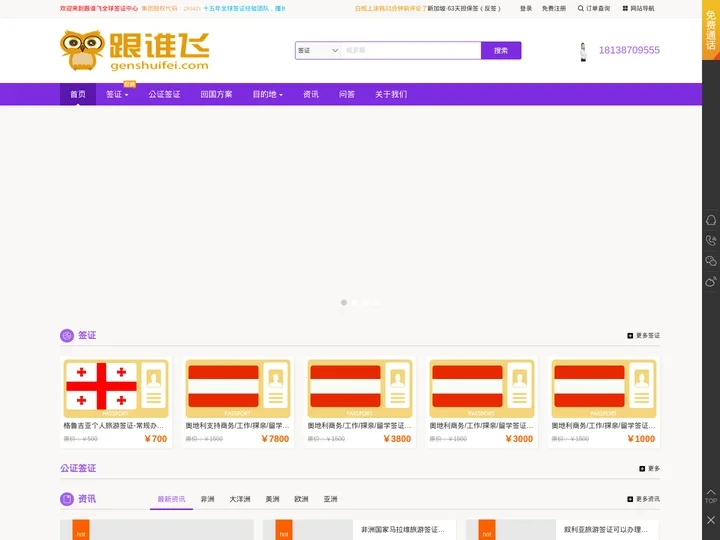The image size is (720, 540).
Task: Close the right sidebar with X
Action: click(x=711, y=520)
